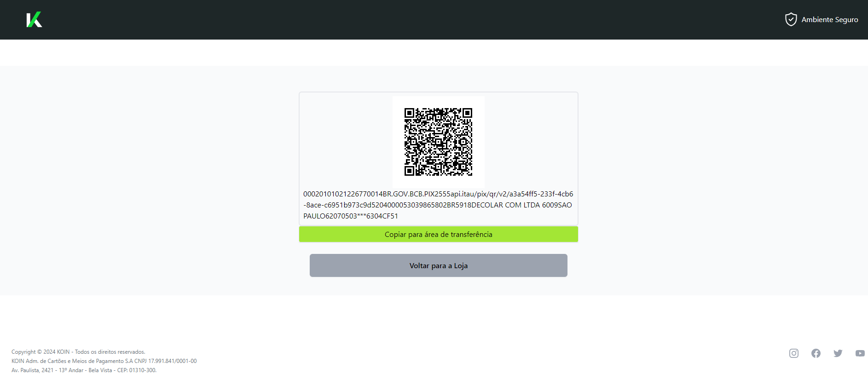Go back with Voltar para a Loja

[x=439, y=265]
